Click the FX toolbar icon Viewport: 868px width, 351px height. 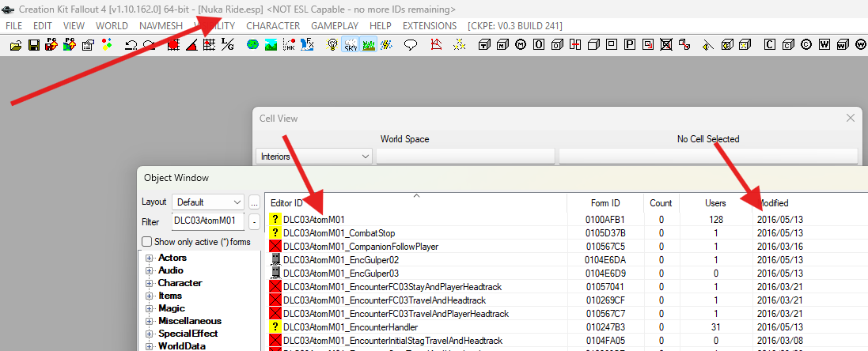pos(307,45)
